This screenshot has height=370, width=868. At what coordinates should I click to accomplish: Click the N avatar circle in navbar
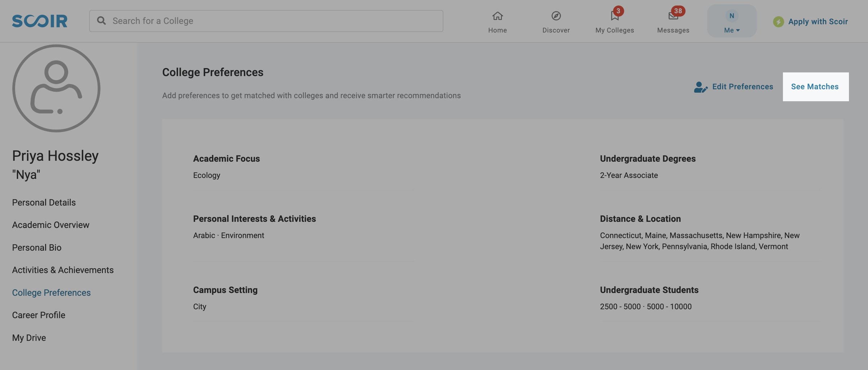click(731, 15)
